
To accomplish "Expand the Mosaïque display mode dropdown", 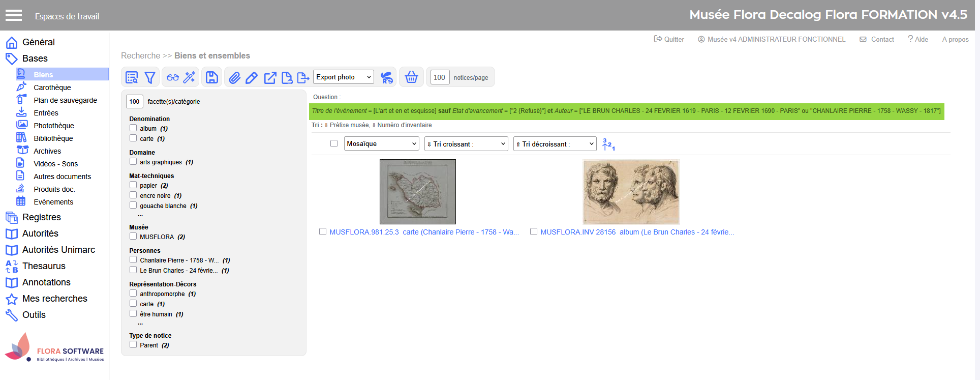I will pos(381,144).
